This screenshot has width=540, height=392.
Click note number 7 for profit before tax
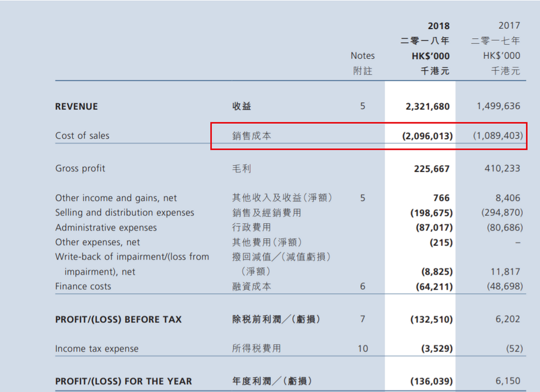click(363, 319)
